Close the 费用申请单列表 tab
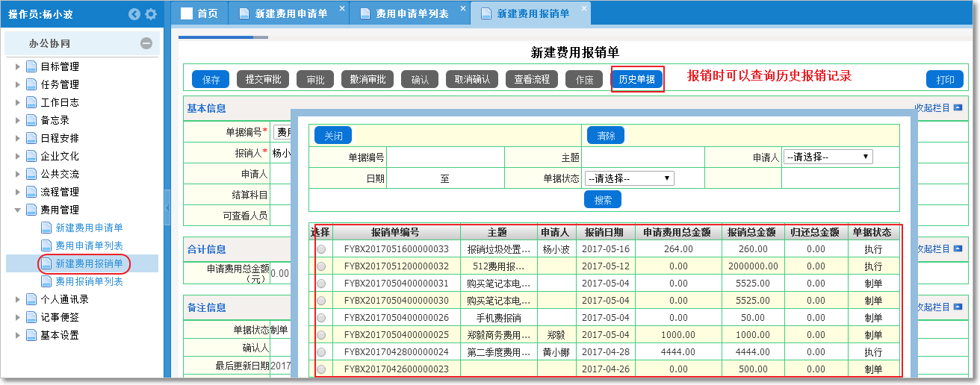Viewport: 980px width, 385px height. pyautogui.click(x=463, y=8)
